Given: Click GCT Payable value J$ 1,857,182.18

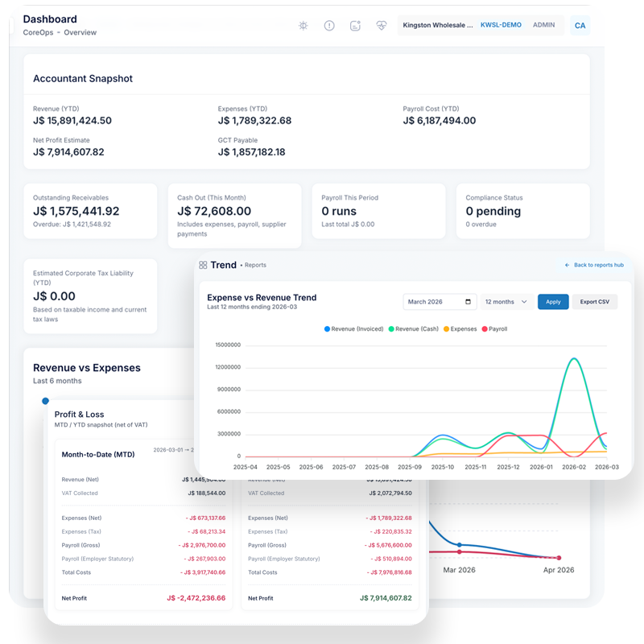Looking at the screenshot, I should click(x=251, y=152).
